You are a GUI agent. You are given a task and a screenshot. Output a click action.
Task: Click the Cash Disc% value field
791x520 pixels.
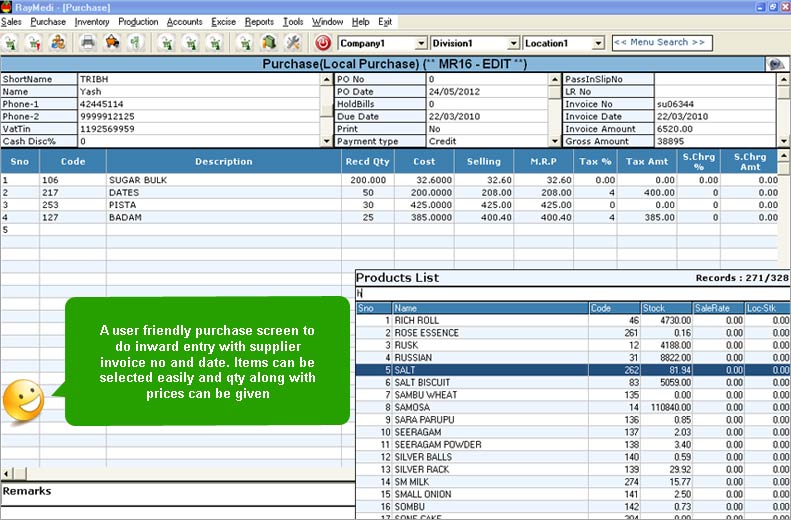coord(198,141)
